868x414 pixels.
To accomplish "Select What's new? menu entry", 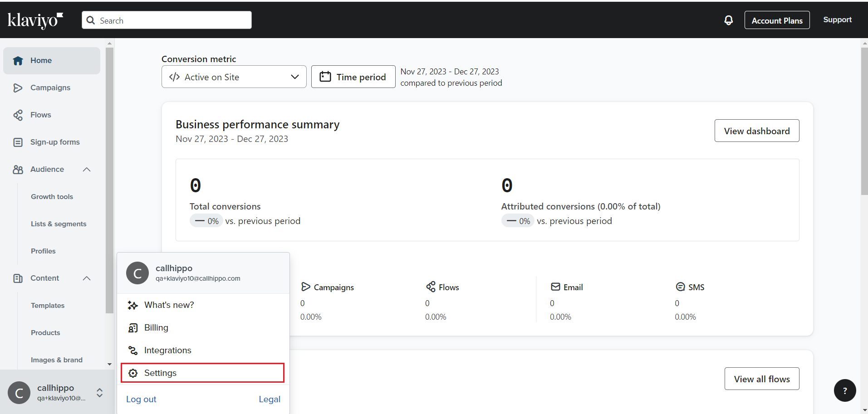I will (x=203, y=305).
